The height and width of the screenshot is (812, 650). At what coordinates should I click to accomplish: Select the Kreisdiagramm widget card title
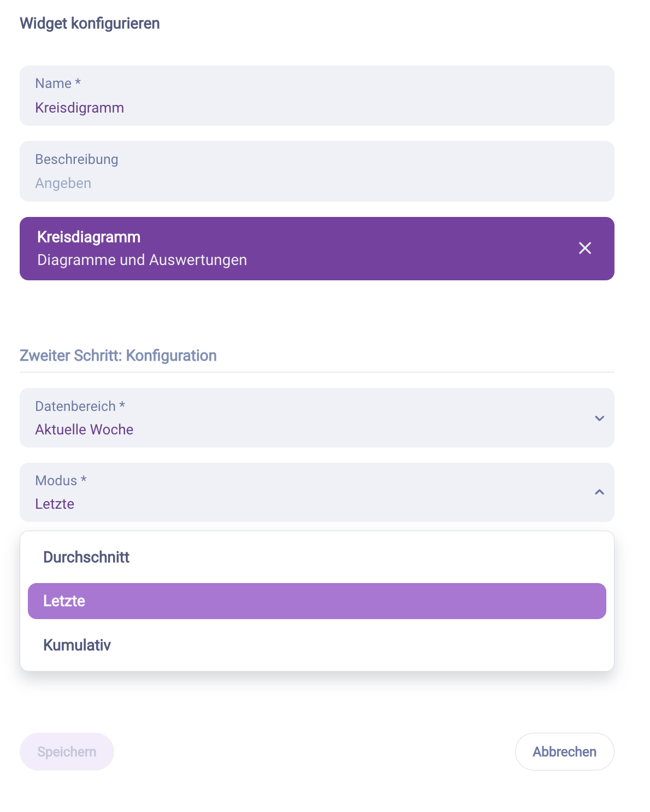coord(88,237)
